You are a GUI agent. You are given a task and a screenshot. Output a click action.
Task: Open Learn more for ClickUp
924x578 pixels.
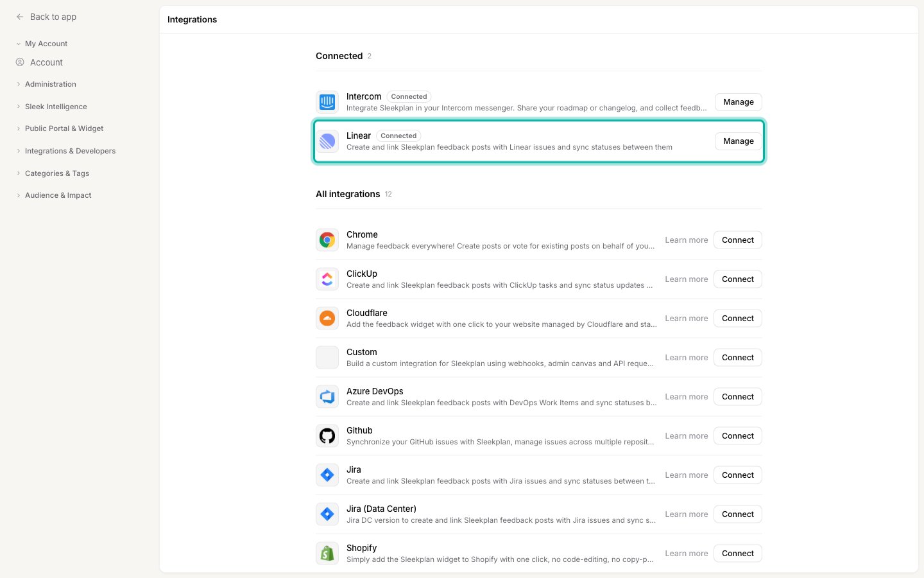click(x=687, y=279)
